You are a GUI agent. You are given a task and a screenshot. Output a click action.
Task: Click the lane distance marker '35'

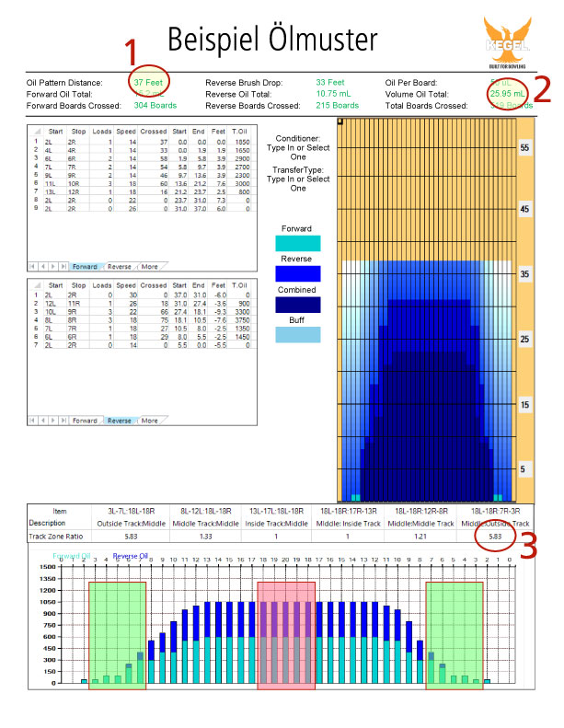coord(524,274)
